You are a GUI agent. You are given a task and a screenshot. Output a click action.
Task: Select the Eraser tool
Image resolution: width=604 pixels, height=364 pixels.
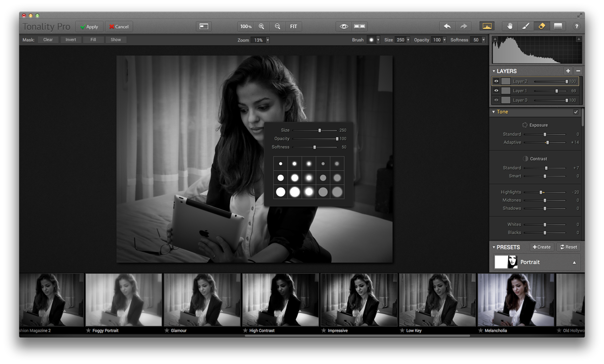click(x=542, y=26)
